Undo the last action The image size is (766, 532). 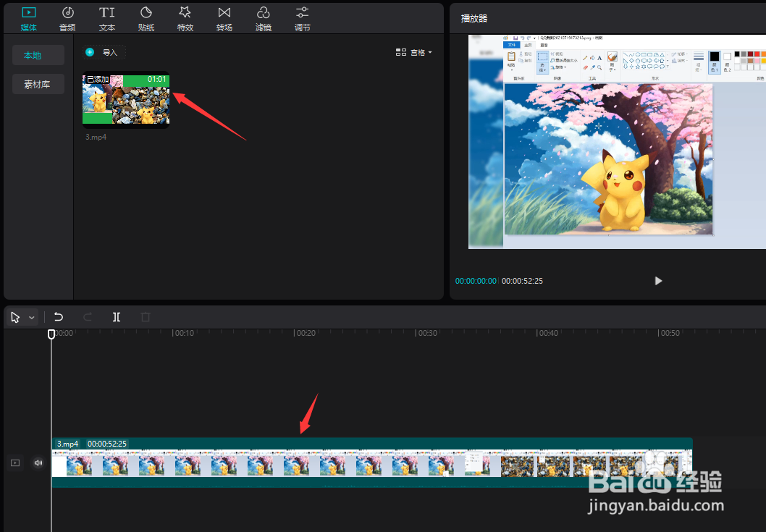pos(59,317)
